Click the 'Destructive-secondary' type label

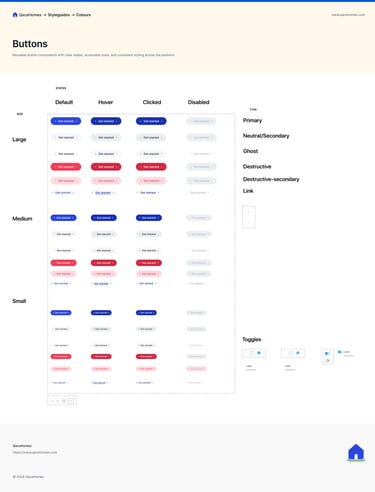[271, 179]
